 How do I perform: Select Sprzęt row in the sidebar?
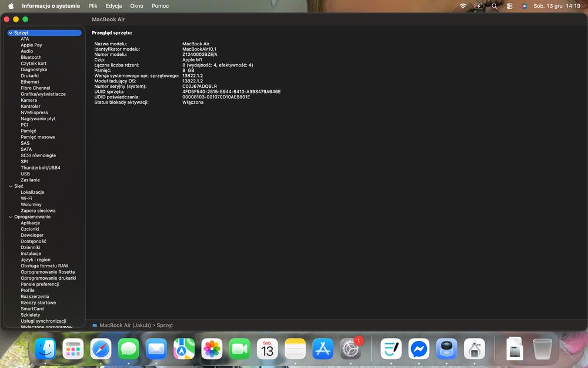click(44, 33)
